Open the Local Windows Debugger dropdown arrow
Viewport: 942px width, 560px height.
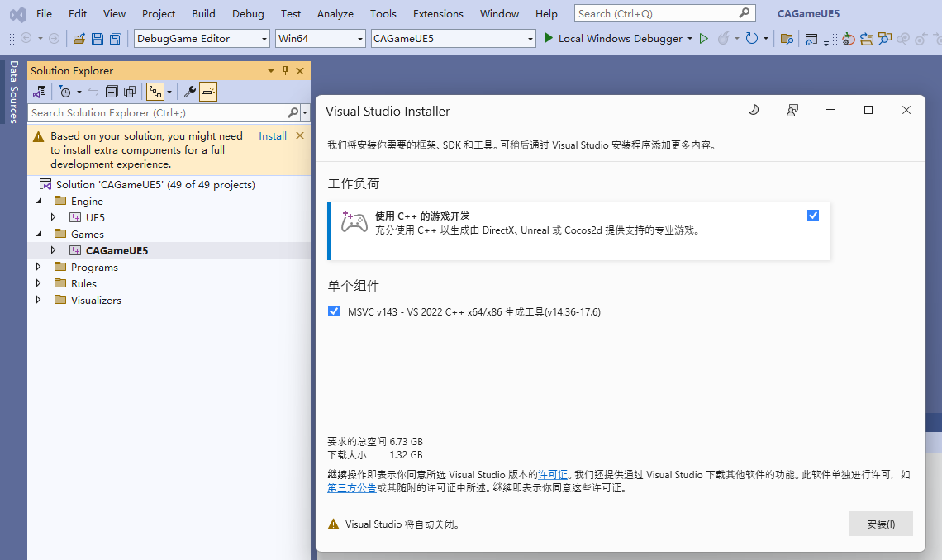point(690,39)
